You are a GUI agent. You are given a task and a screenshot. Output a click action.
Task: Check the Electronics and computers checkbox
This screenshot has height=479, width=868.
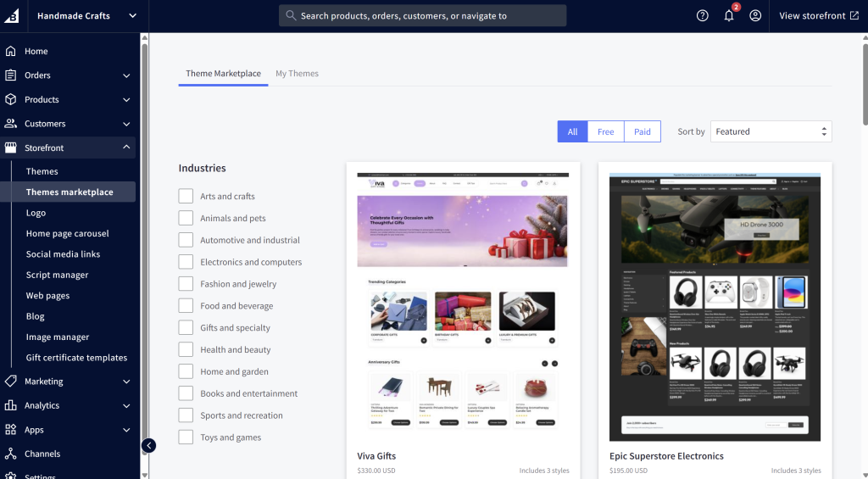(186, 262)
